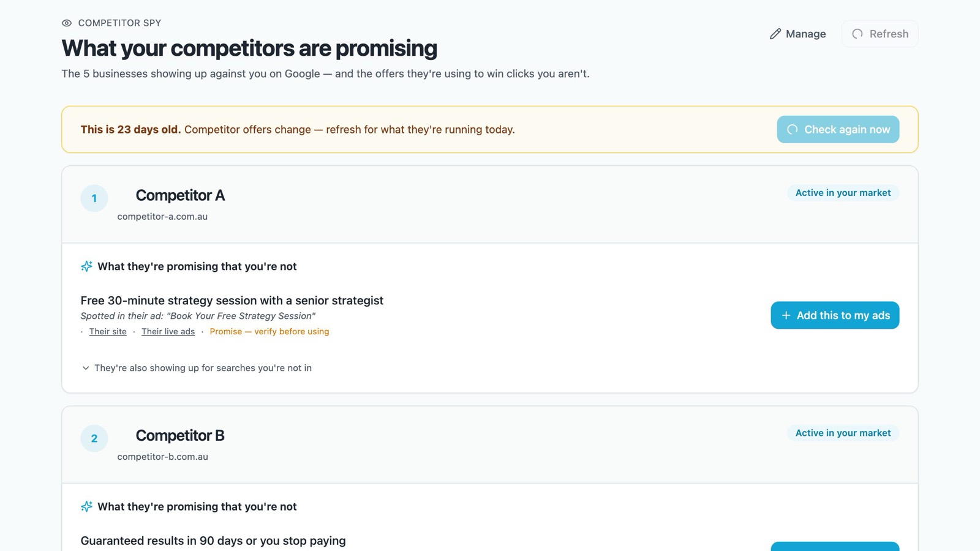Open Competitor A's Their site link

click(x=108, y=331)
